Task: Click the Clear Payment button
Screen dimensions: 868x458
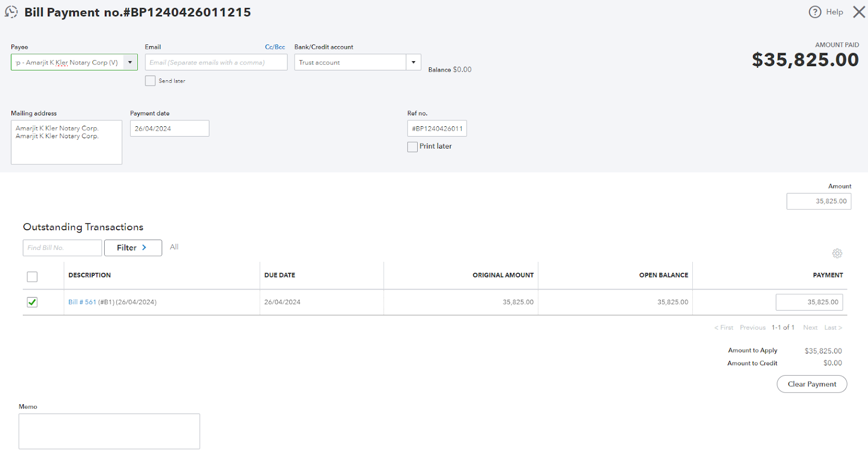Action: 812,384
